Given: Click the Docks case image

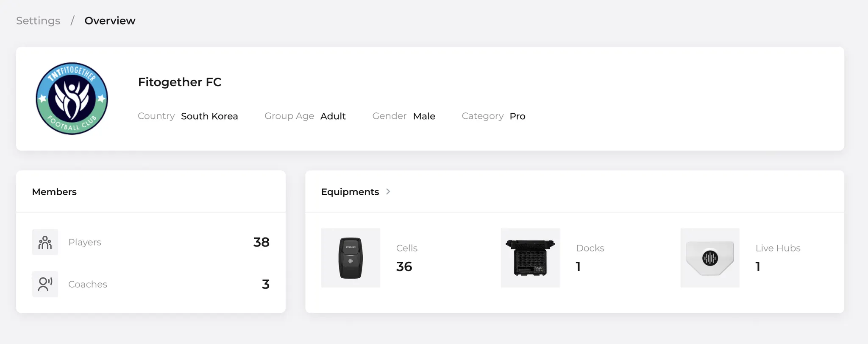Looking at the screenshot, I should point(530,258).
